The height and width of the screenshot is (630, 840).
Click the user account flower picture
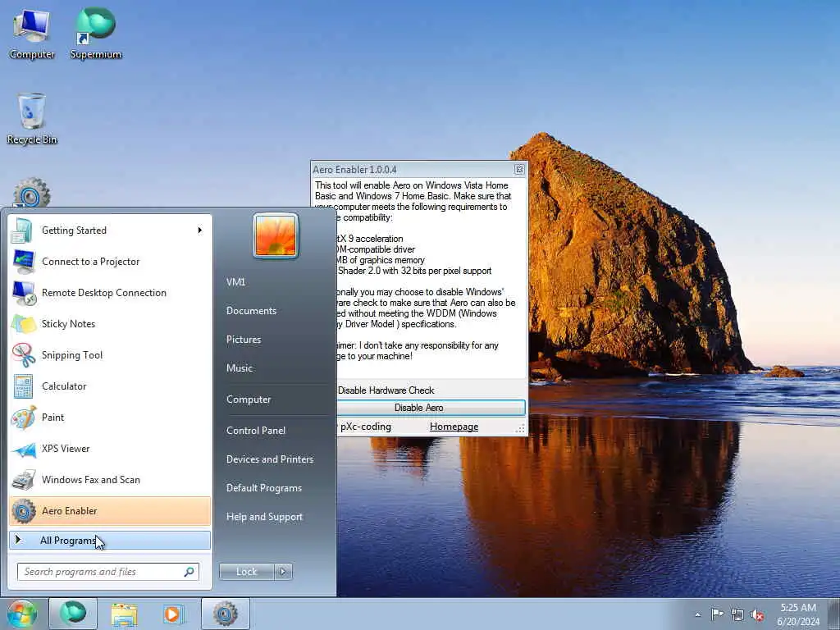[x=276, y=235]
